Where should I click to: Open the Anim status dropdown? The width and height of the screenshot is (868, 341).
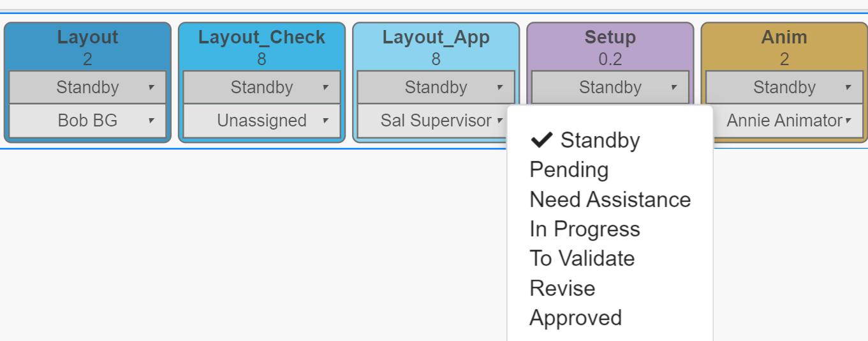click(784, 87)
